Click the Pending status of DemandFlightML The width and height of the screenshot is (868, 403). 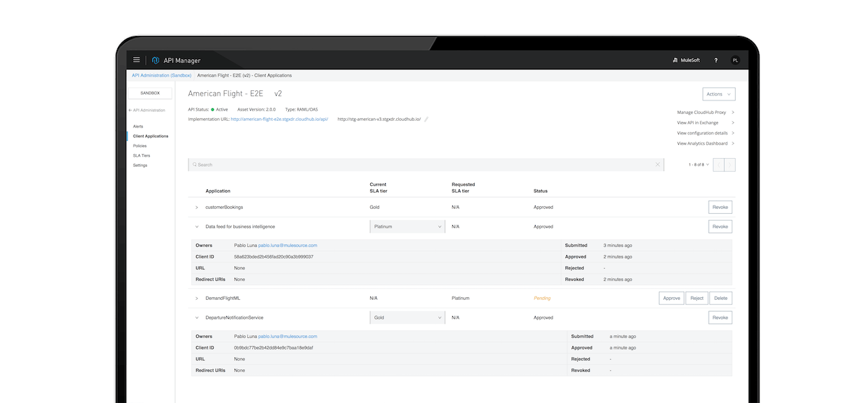point(542,298)
